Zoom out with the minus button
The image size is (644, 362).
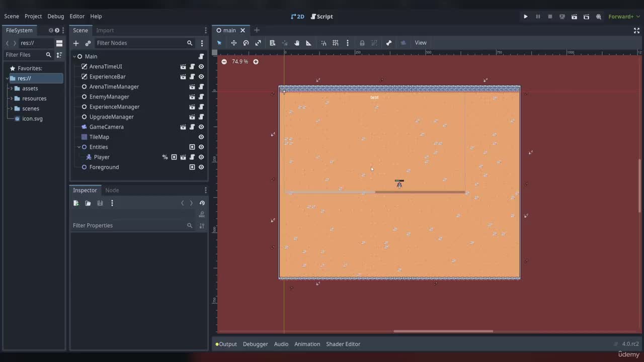pos(224,61)
